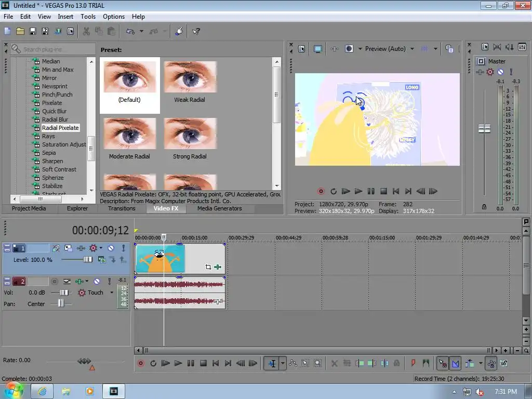Open the Tools menu
This screenshot has width=532, height=399.
pos(88,17)
